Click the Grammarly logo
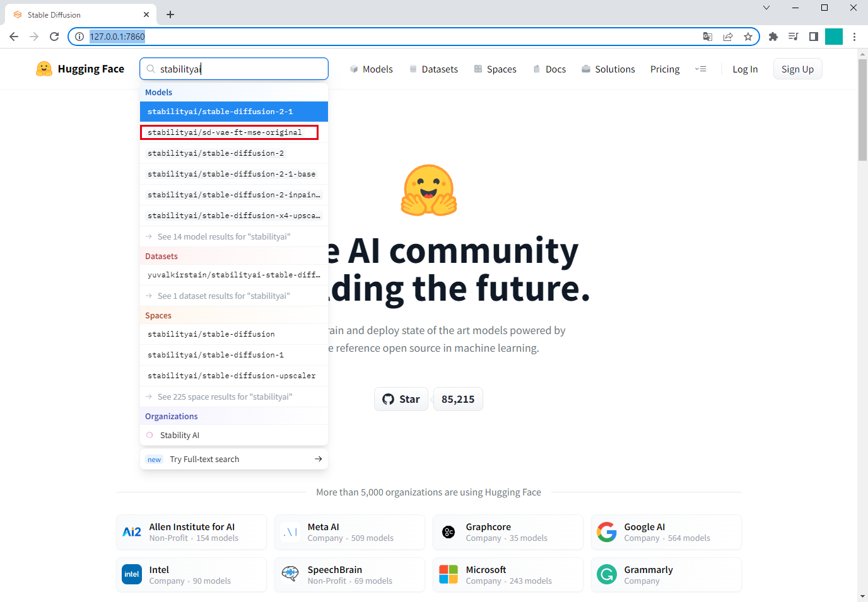 (607, 574)
